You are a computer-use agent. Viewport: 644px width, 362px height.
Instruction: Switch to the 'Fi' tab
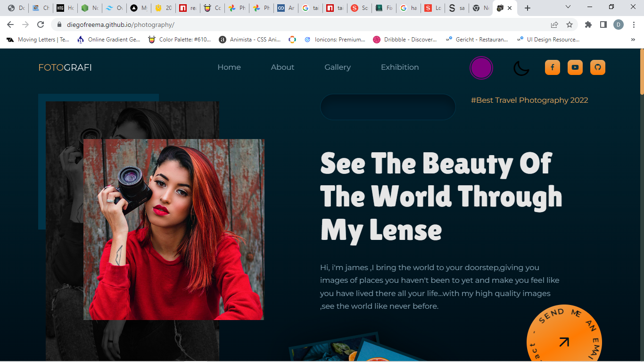384,8
